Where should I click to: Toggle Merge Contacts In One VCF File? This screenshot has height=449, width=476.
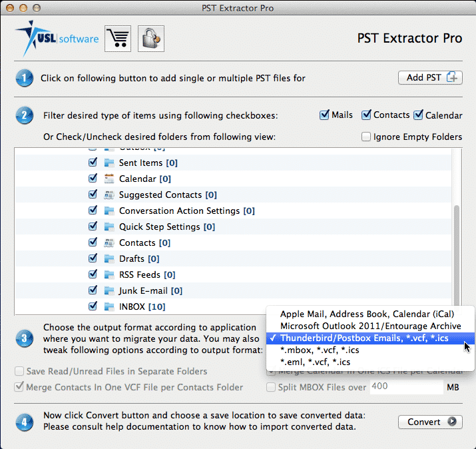19,387
